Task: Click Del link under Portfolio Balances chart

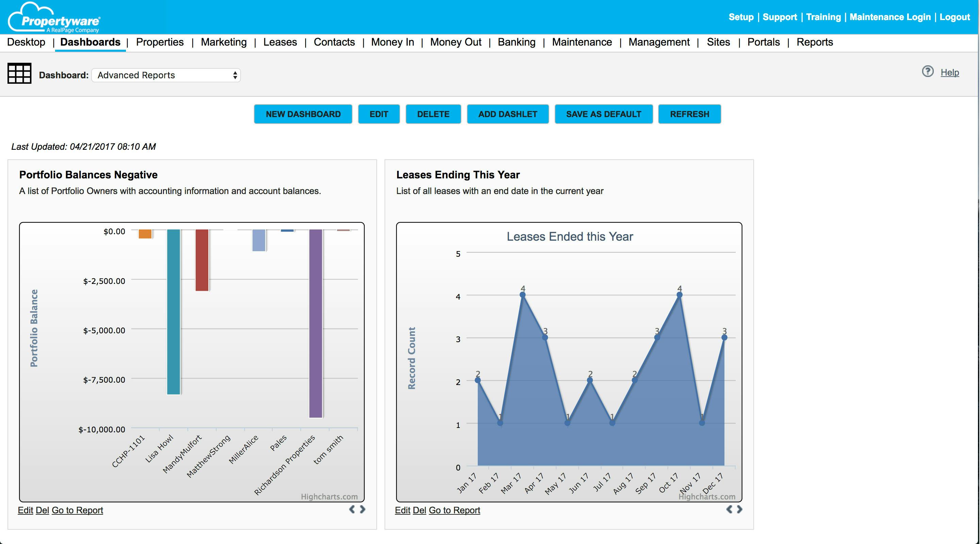Action: tap(42, 510)
